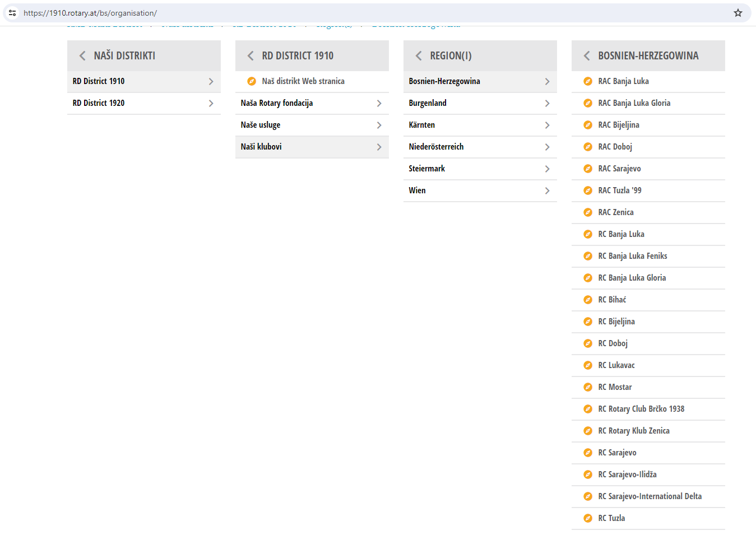
Task: Expand Naša Rotary fondacija submenu arrow
Action: 379,103
